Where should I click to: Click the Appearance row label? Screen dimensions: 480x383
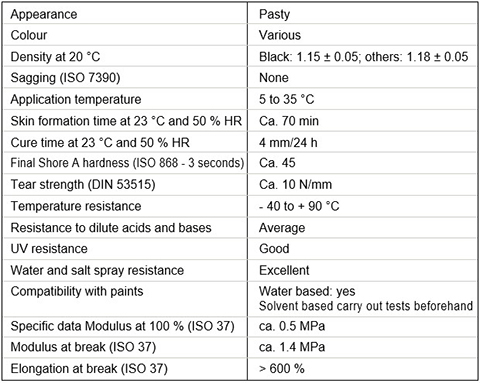(x=44, y=14)
